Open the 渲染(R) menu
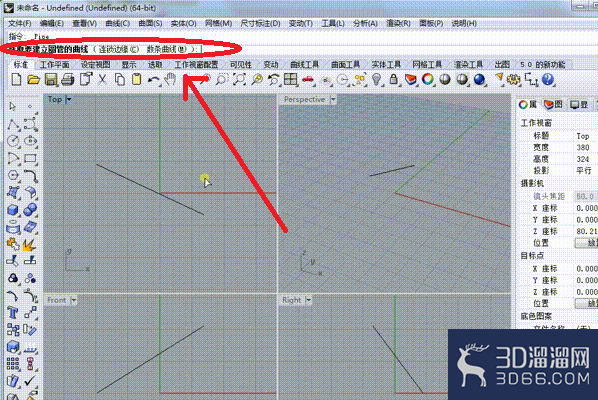598x400 pixels. 398,24
